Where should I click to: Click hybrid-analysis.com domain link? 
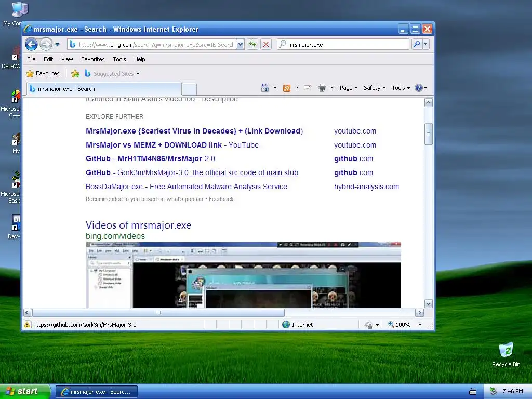coord(366,187)
